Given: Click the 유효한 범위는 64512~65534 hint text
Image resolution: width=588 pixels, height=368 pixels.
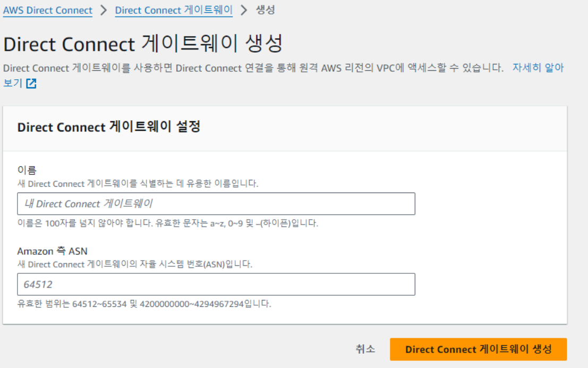Looking at the screenshot, I should (144, 304).
